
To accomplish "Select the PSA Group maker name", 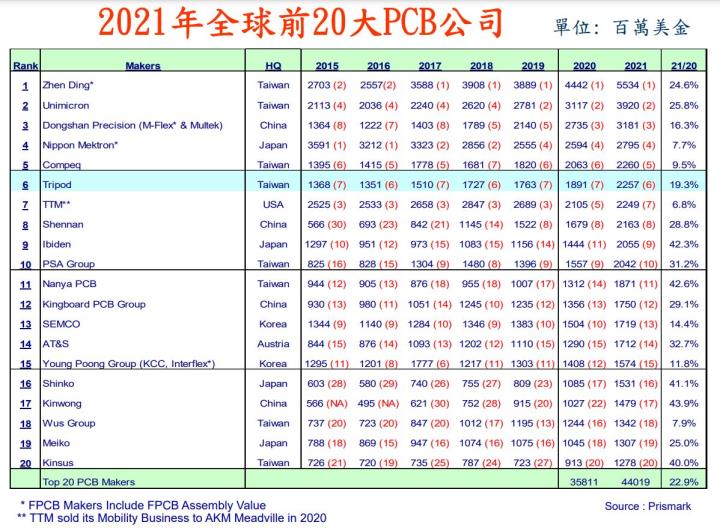I will click(x=68, y=264).
